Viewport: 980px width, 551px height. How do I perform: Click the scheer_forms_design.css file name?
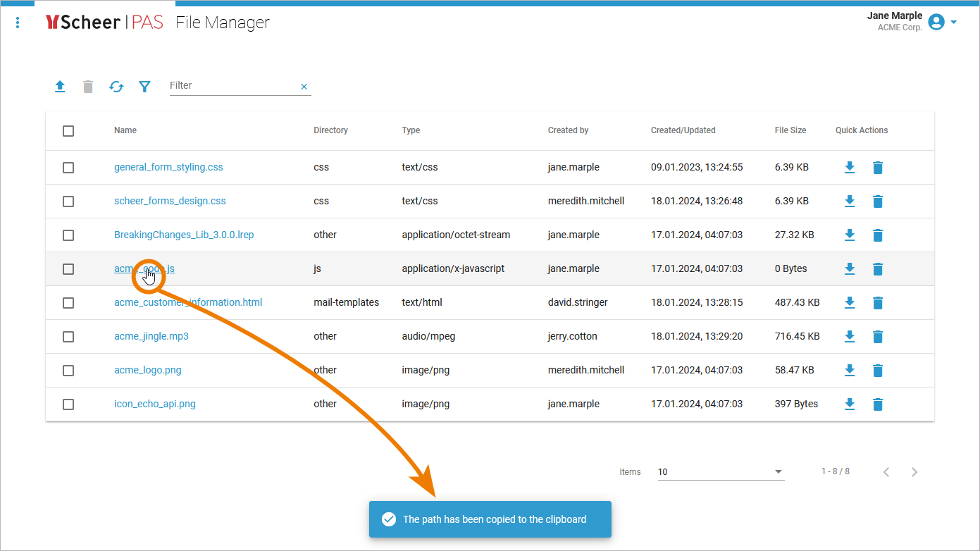(x=170, y=201)
